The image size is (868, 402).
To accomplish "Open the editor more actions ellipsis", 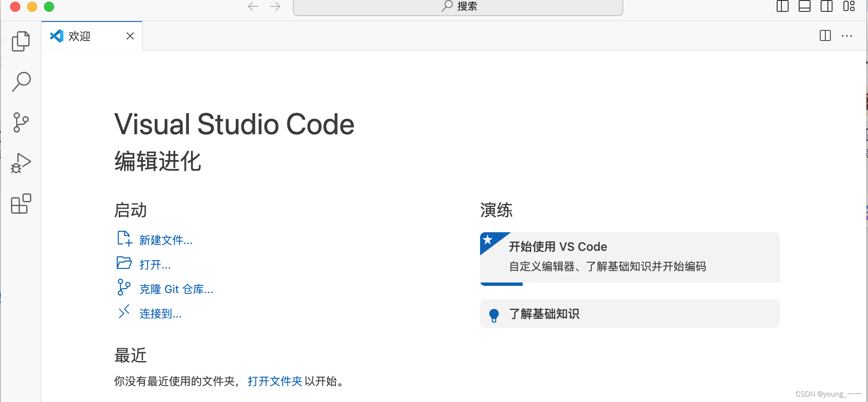I will (847, 36).
